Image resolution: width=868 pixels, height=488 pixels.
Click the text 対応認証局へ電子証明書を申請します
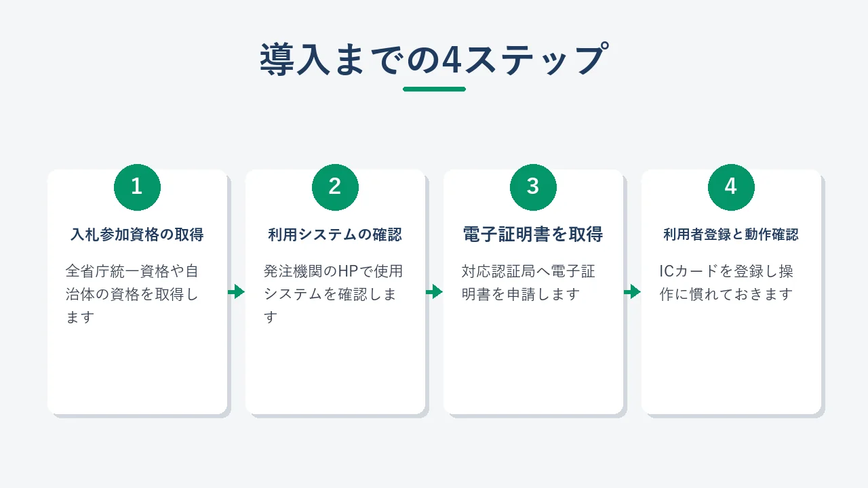528,283
